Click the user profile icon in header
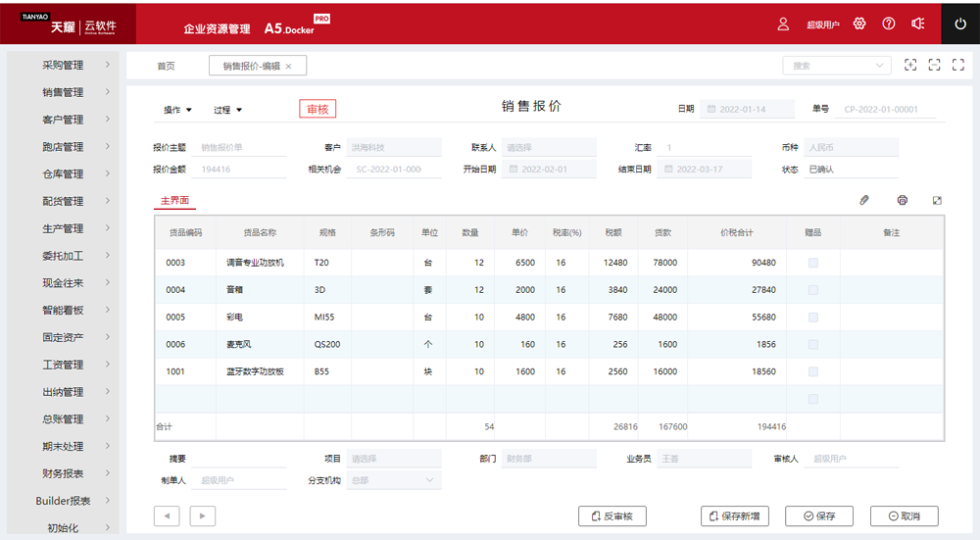This screenshot has height=540, width=980. click(783, 24)
